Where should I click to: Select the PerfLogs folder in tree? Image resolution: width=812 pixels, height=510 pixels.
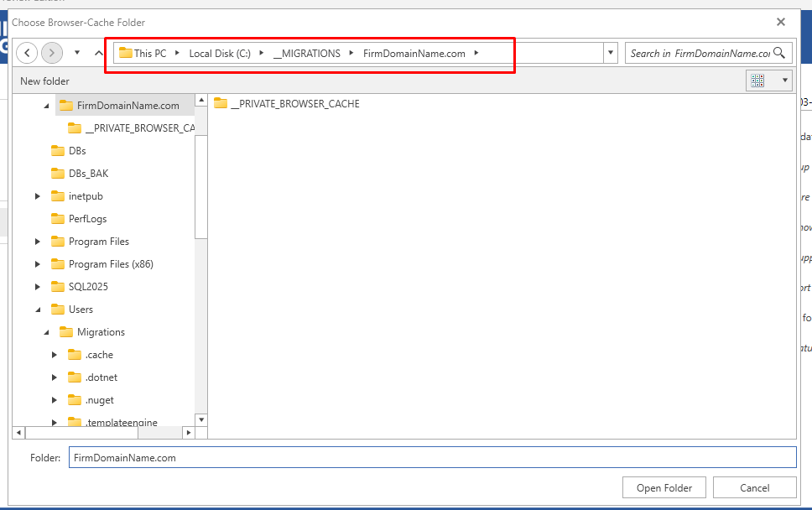(x=86, y=219)
